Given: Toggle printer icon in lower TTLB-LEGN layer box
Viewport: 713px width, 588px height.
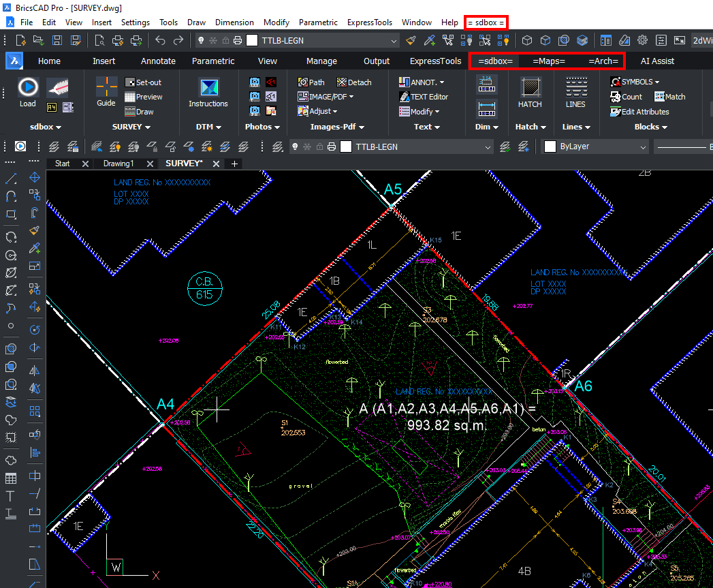Looking at the screenshot, I should pyautogui.click(x=332, y=146).
